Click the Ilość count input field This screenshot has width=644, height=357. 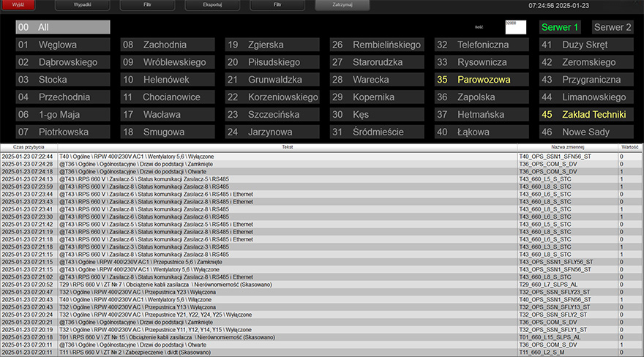pos(515,27)
